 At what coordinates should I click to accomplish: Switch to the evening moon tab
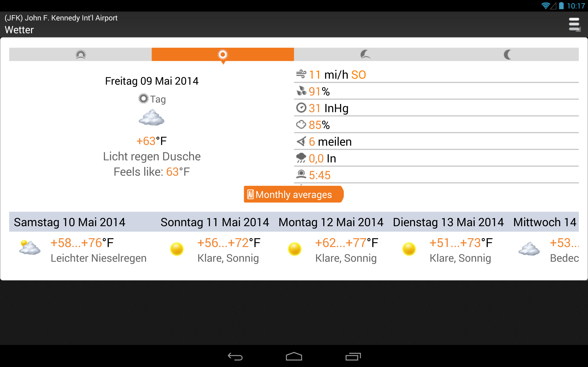[365, 54]
